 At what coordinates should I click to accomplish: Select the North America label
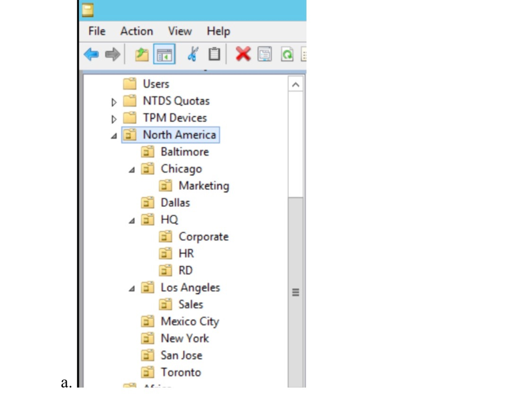point(179,135)
